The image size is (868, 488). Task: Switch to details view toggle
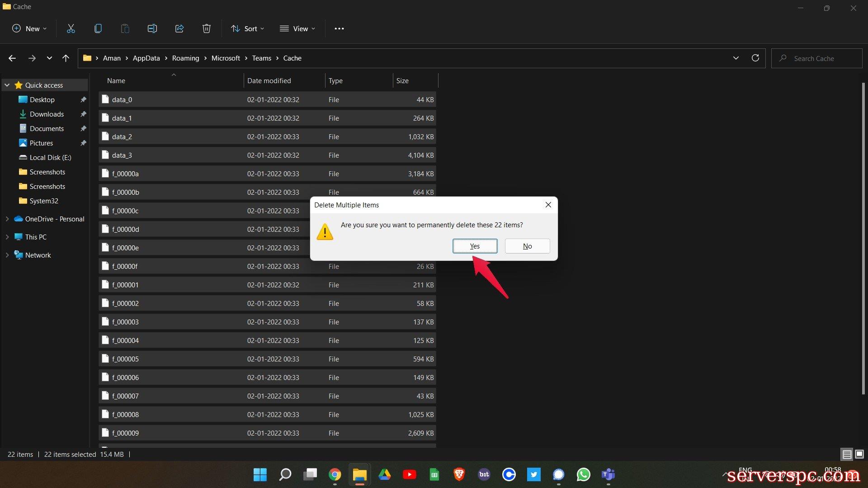click(847, 454)
